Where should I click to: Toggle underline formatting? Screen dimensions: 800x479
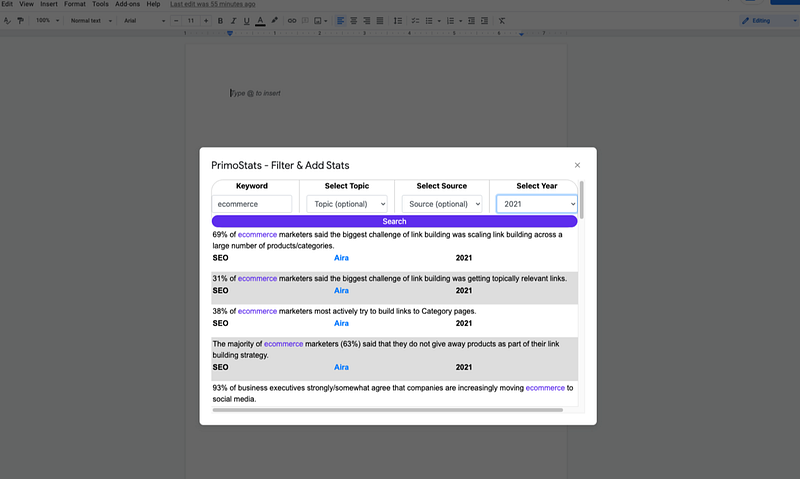pos(246,21)
